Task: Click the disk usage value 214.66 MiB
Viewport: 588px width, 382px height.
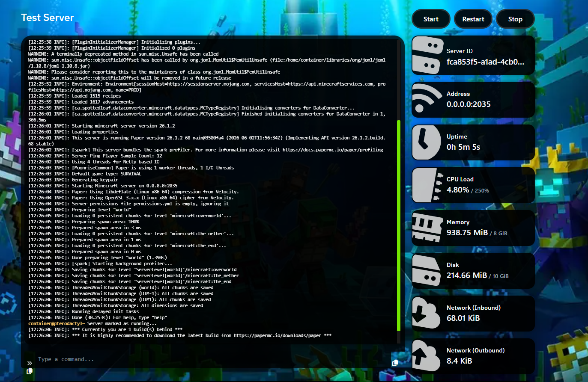Action: pos(467,275)
